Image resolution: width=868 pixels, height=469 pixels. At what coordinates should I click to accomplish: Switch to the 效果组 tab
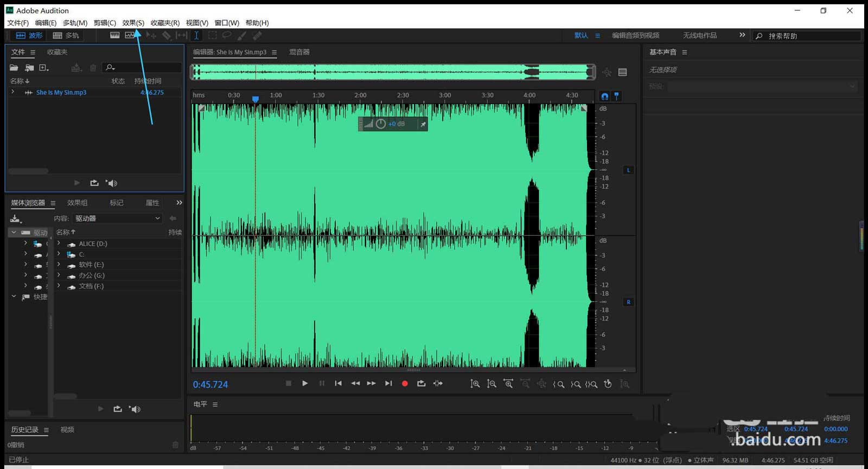tap(77, 203)
